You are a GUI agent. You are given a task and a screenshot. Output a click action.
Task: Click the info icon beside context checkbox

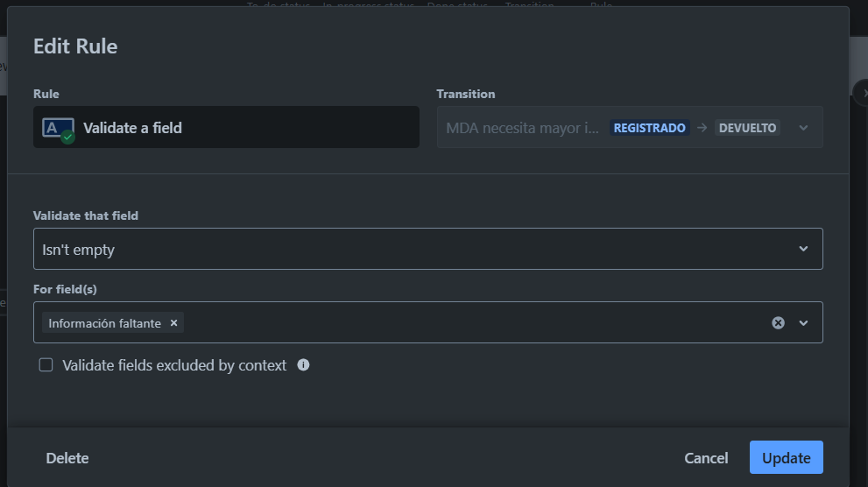tap(303, 364)
